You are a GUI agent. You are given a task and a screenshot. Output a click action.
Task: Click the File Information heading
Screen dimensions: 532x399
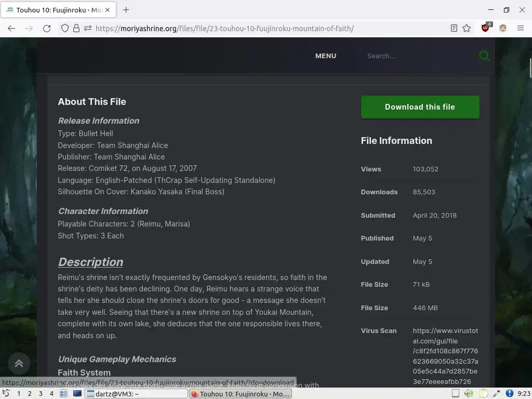tap(396, 140)
